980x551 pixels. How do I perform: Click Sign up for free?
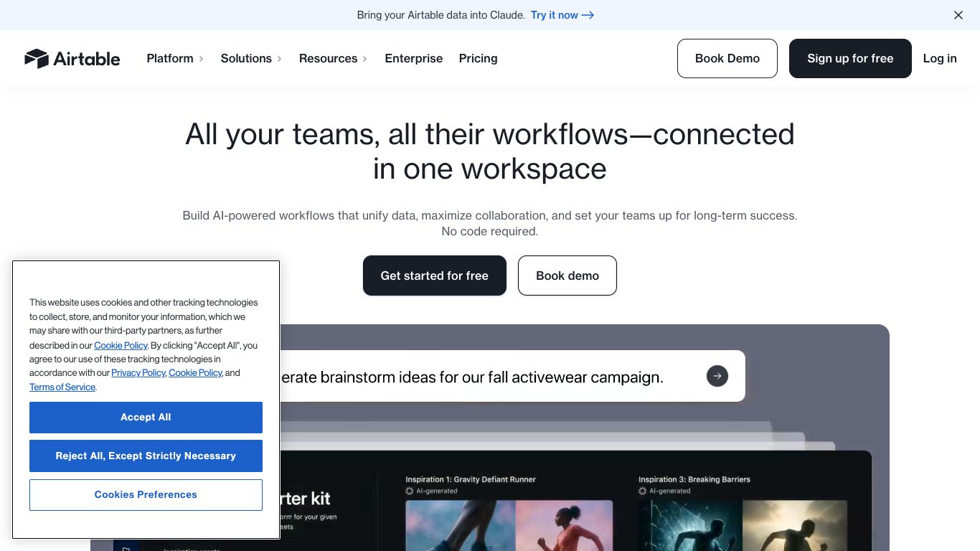pyautogui.click(x=850, y=59)
